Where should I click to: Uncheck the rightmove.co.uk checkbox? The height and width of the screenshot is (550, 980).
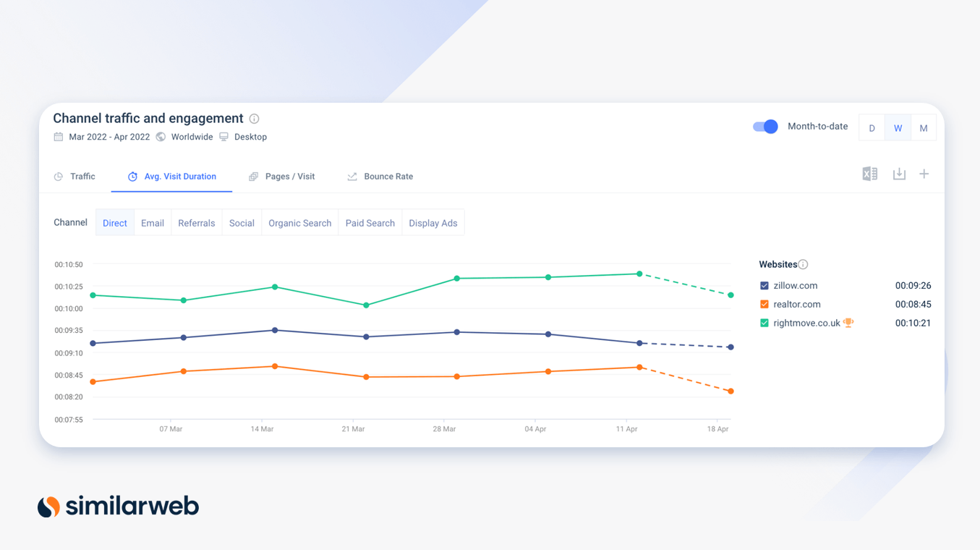coord(764,323)
